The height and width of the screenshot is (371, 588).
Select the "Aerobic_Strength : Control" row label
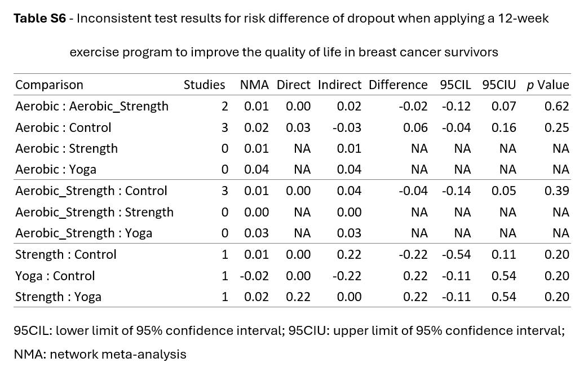[91, 191]
